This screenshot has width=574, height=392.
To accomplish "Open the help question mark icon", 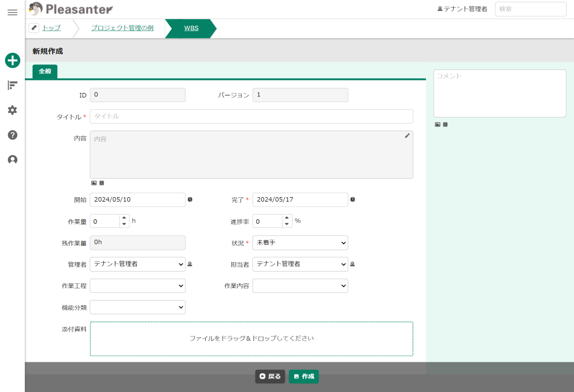I will point(12,135).
